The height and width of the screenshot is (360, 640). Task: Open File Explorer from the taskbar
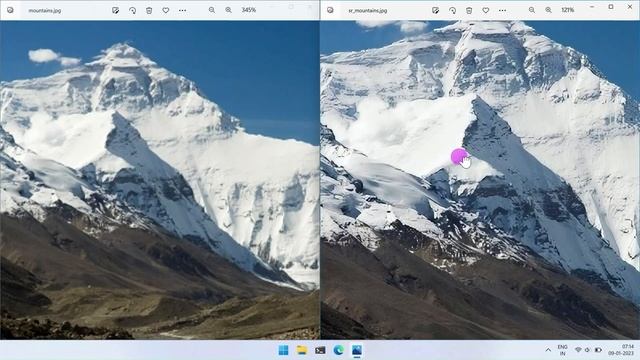pos(302,350)
